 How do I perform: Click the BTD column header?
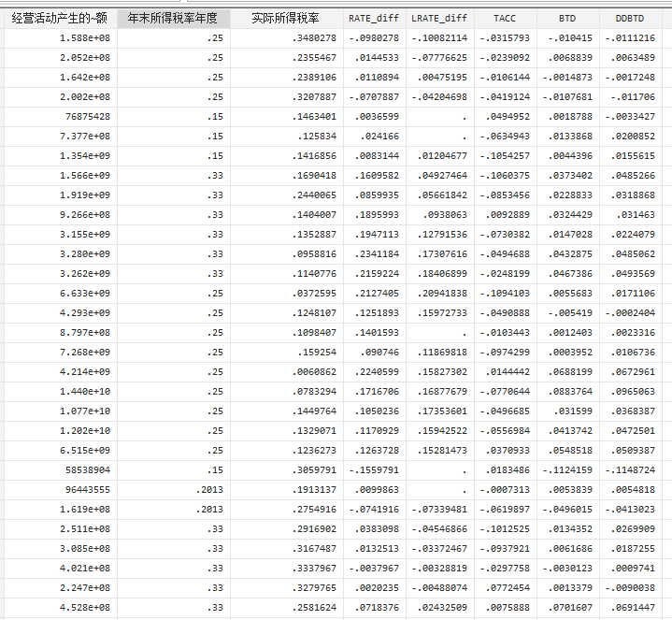(x=567, y=18)
